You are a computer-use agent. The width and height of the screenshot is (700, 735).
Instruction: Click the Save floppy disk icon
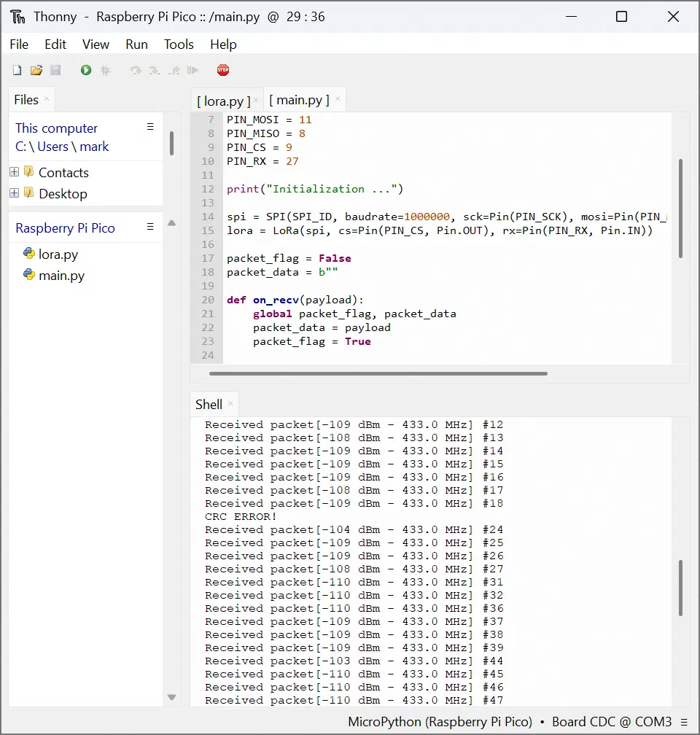tap(55, 70)
